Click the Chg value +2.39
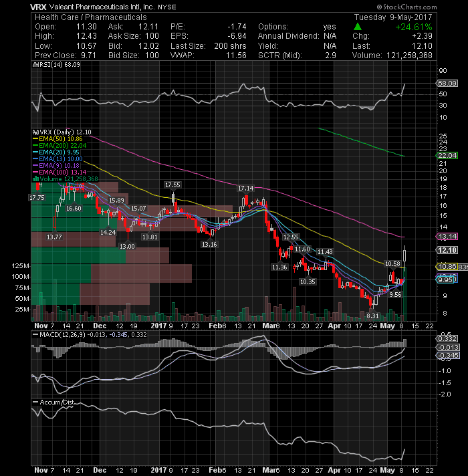 422,36
